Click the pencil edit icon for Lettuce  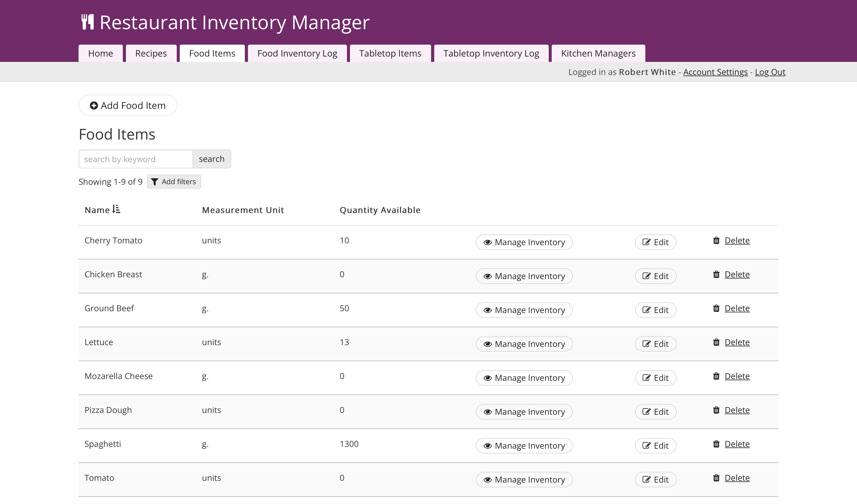[x=646, y=344]
